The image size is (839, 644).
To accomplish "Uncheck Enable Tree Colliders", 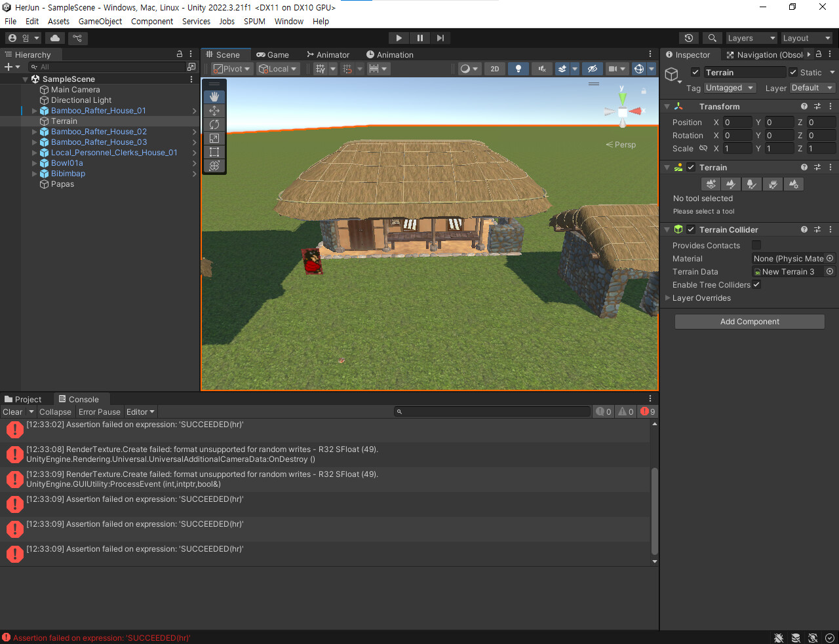I will point(756,285).
